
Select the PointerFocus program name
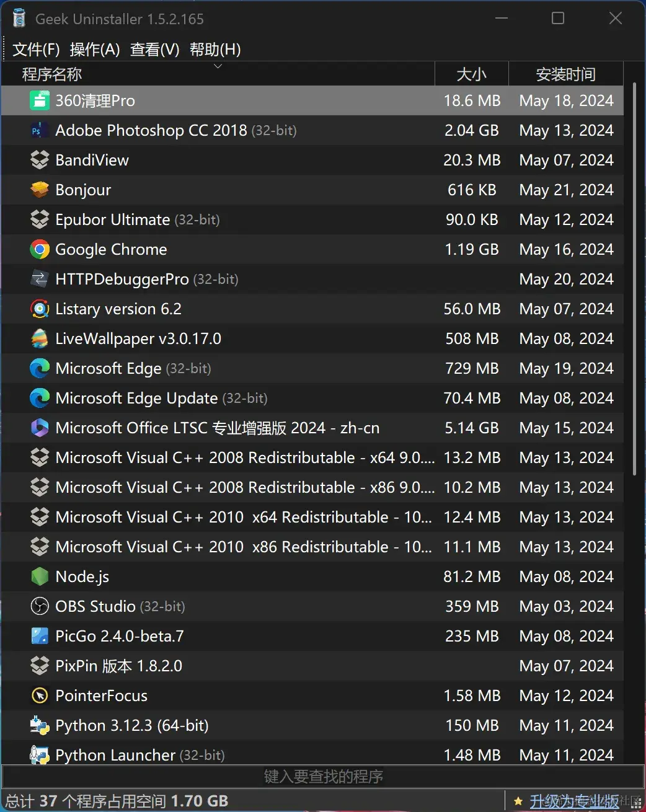click(x=102, y=695)
